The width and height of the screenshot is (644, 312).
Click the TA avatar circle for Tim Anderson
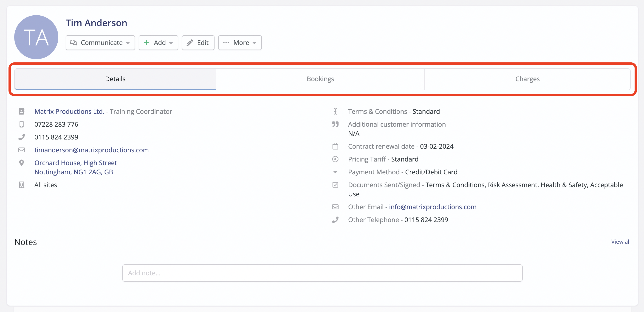point(36,37)
